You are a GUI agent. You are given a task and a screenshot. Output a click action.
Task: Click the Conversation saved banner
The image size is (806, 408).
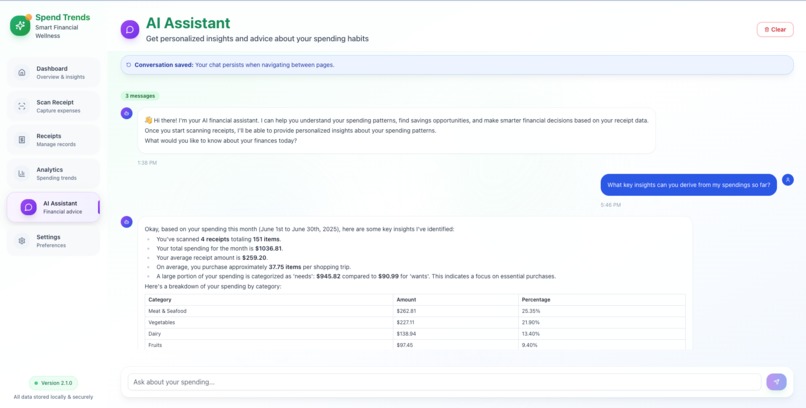coord(457,65)
